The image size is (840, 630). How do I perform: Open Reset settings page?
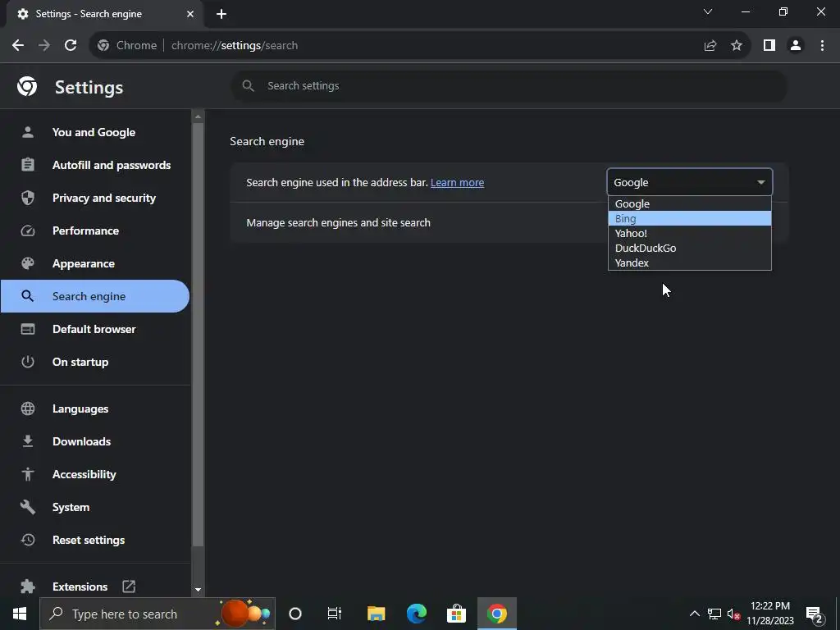point(95,540)
